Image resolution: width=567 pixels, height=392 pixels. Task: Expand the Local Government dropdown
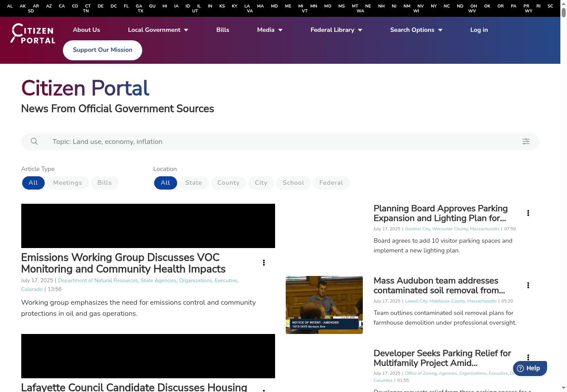click(158, 30)
